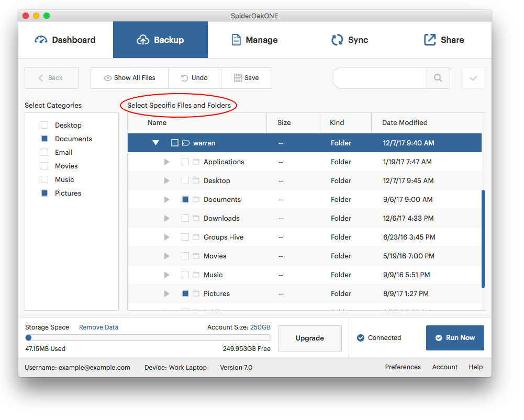The image size is (524, 420).
Task: Click the eye icon in Show All Files
Action: (x=108, y=78)
